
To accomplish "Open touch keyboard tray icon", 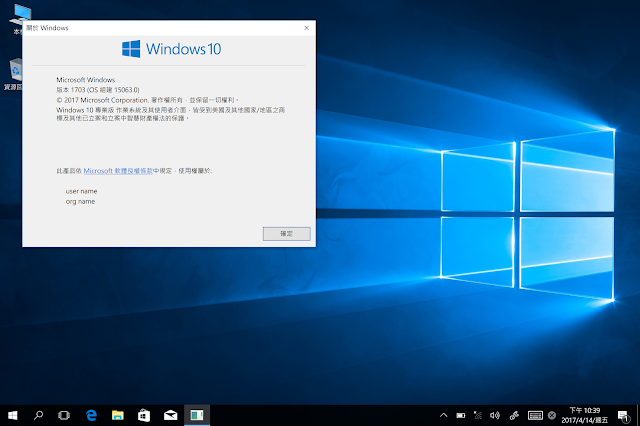I will tap(535, 415).
